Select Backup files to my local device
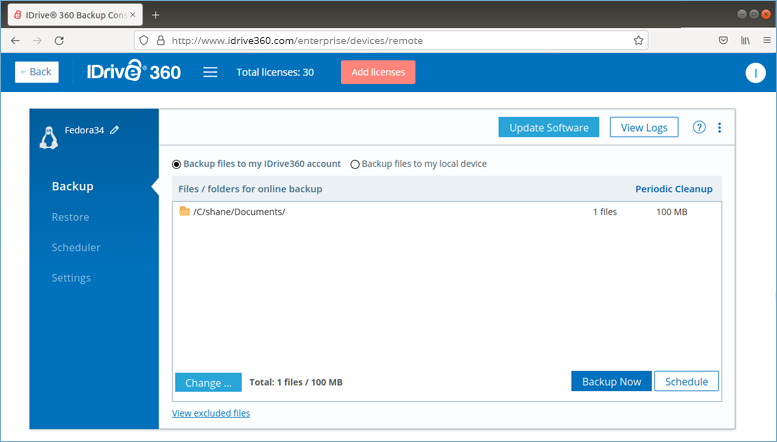The image size is (777, 442). (x=355, y=164)
